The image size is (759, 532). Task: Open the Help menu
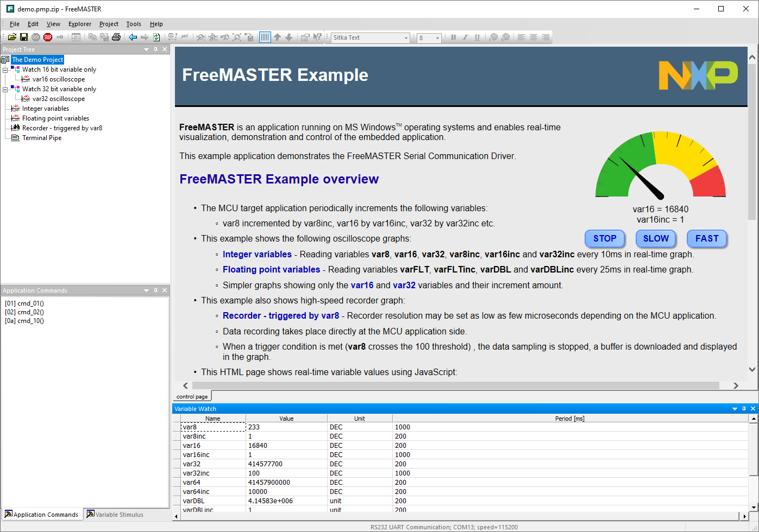156,24
